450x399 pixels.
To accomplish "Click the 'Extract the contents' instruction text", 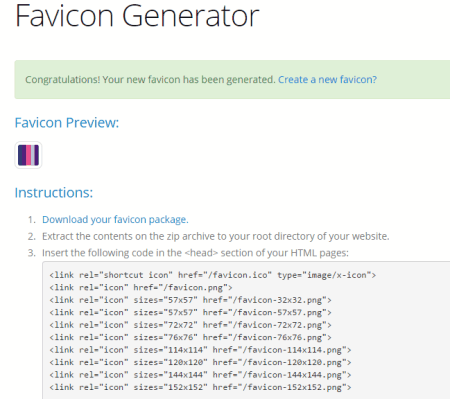I will 216,236.
